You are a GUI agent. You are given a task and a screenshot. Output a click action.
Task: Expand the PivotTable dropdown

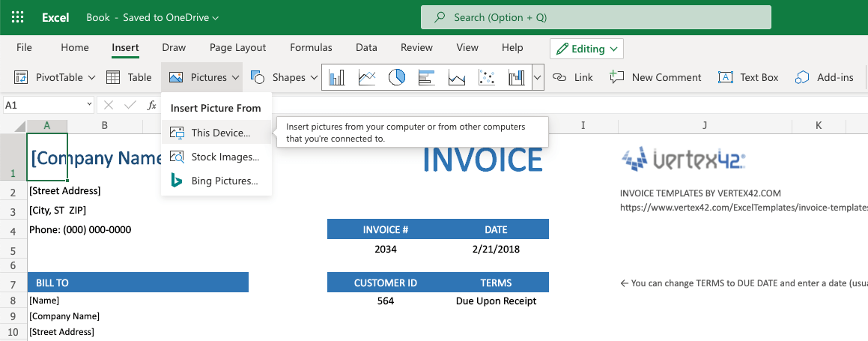pyautogui.click(x=92, y=77)
